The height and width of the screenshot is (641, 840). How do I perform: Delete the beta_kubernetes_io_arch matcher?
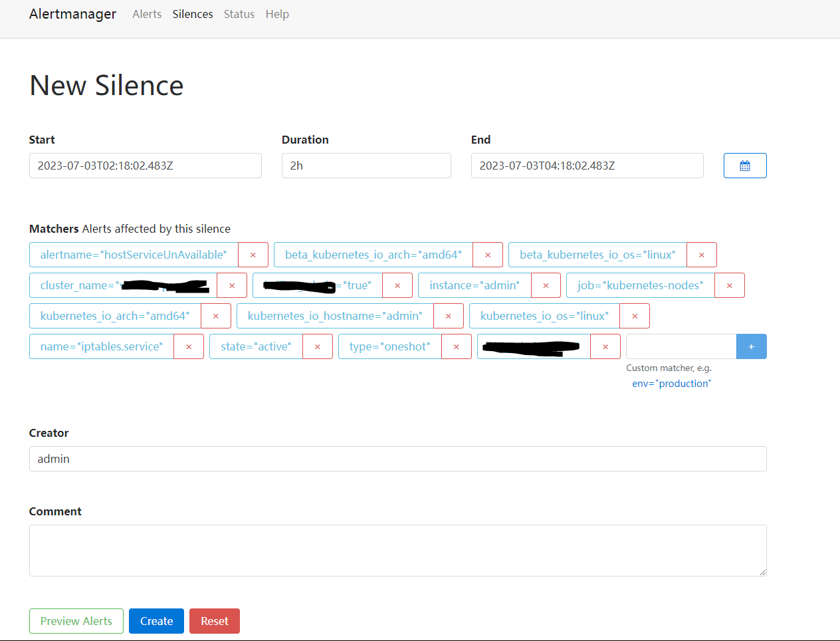[x=487, y=255]
